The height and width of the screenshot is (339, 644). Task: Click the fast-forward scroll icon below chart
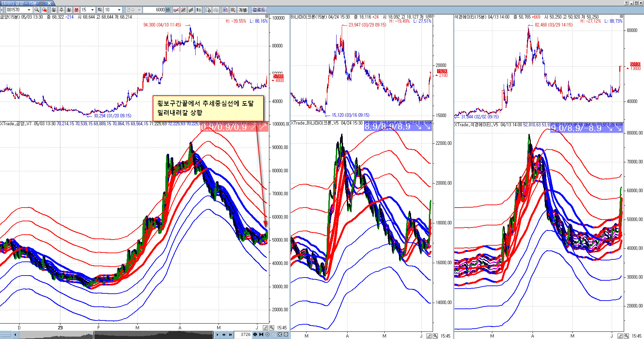pyautogui.click(x=230, y=335)
